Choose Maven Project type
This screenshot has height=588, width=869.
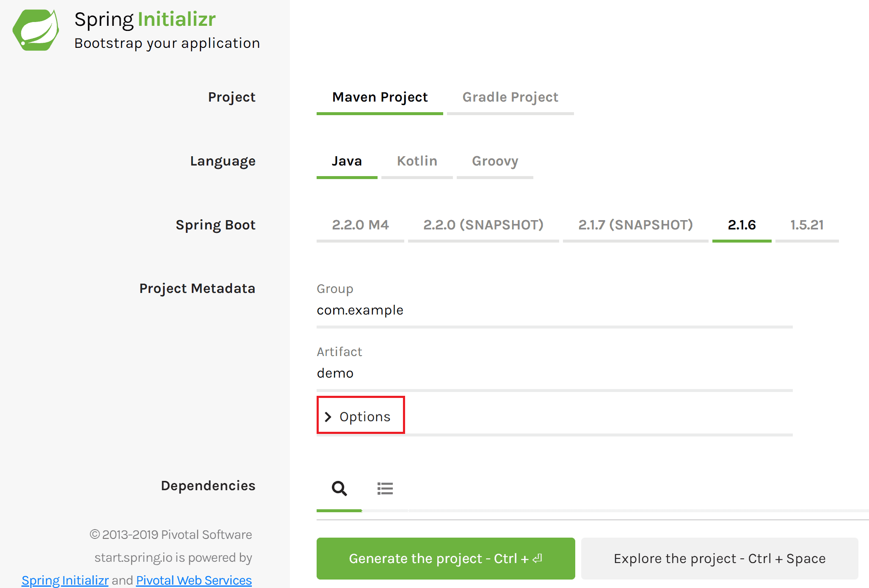tap(380, 97)
